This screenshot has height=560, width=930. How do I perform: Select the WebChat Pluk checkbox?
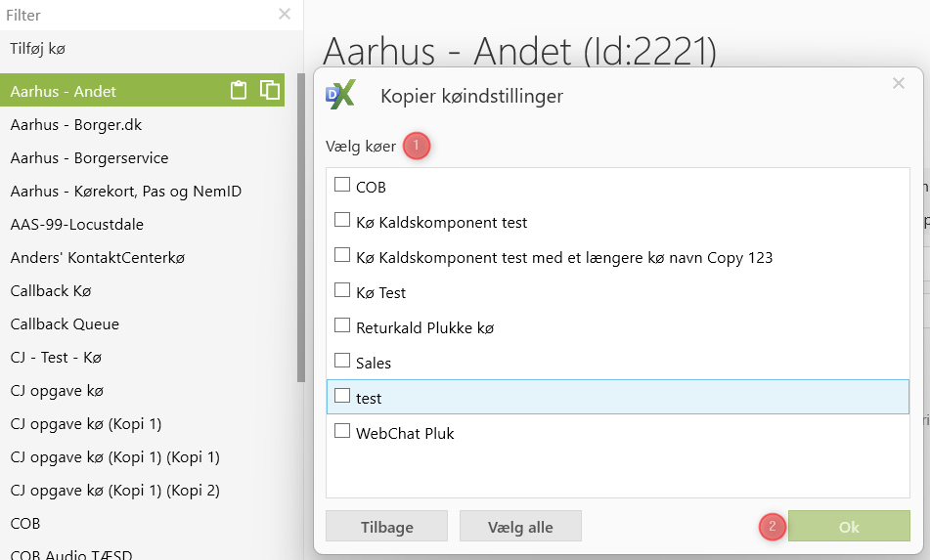tap(342, 432)
